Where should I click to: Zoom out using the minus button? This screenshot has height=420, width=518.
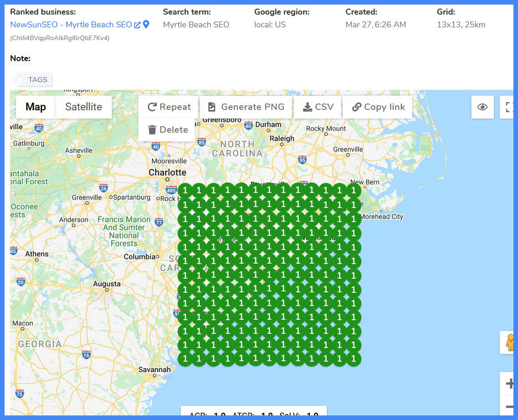(x=510, y=406)
